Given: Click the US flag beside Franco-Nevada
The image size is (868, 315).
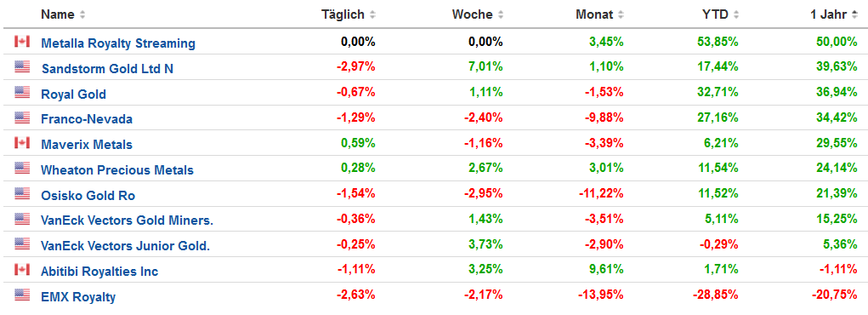Looking at the screenshot, I should [21, 117].
